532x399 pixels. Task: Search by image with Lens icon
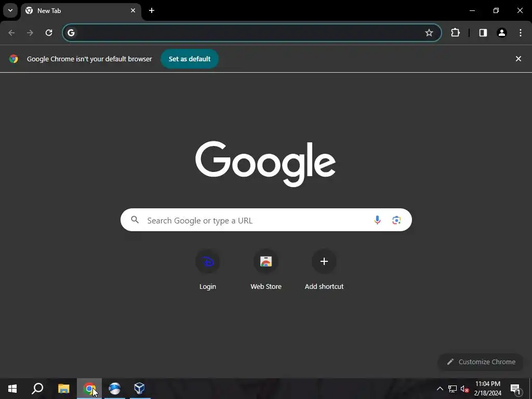(396, 220)
